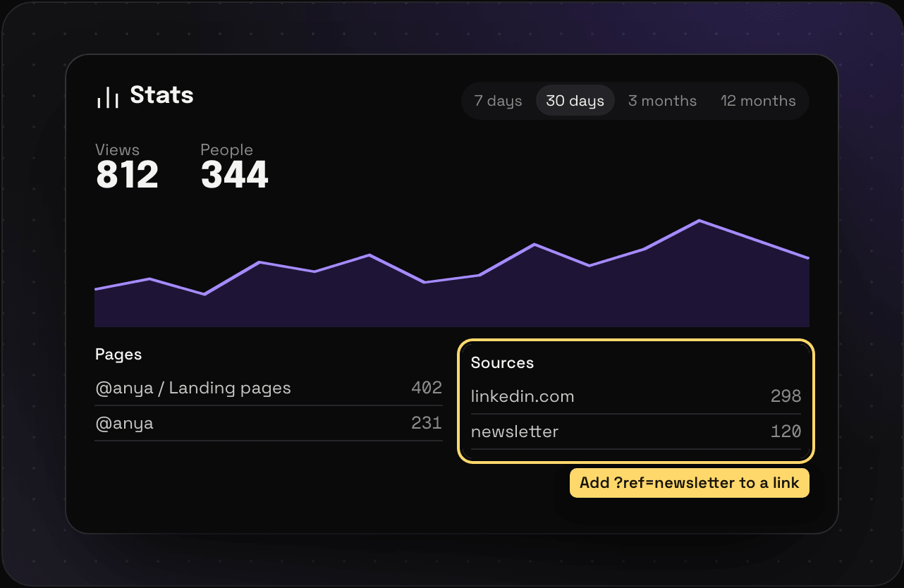904x588 pixels.
Task: Switch range to 7 days
Action: tap(499, 101)
